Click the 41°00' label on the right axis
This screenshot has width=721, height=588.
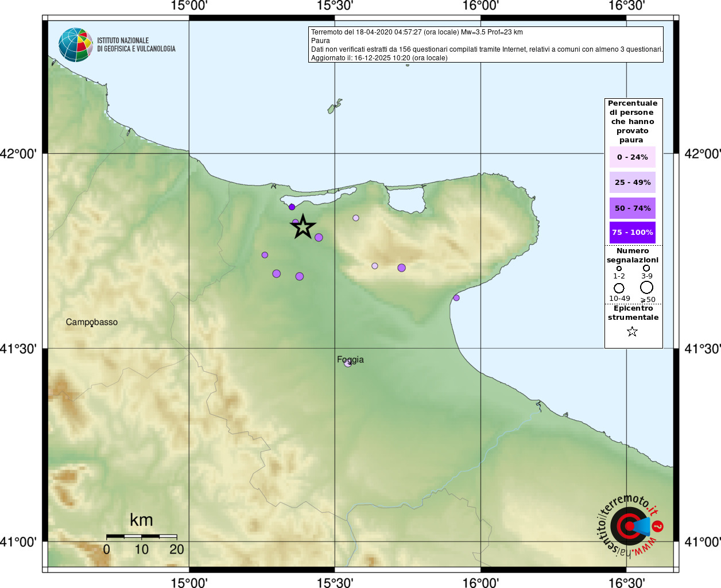point(703,541)
